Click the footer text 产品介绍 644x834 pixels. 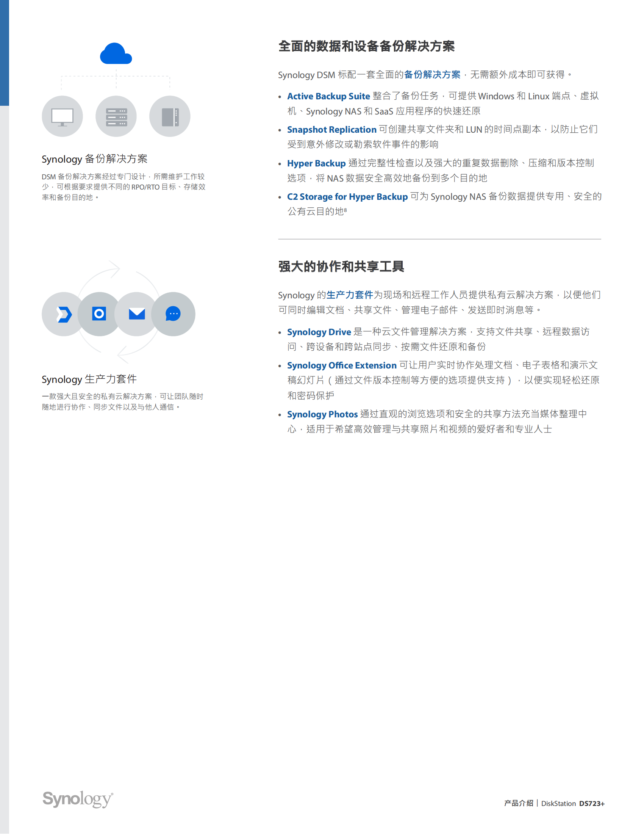click(519, 803)
